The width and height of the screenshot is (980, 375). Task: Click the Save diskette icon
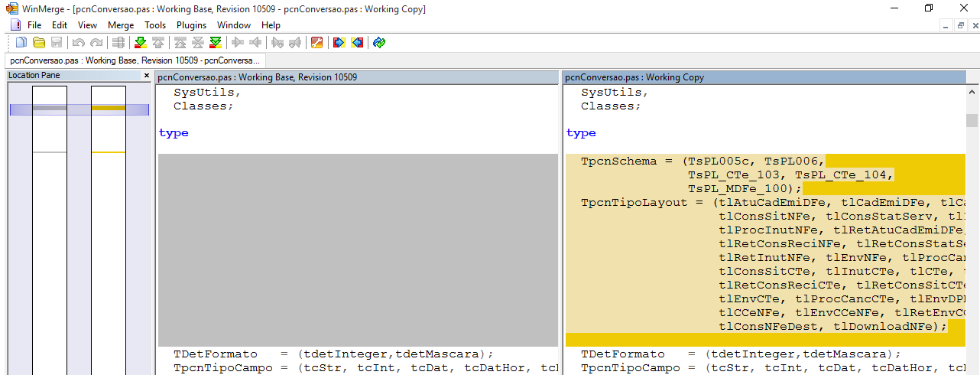tap(57, 42)
